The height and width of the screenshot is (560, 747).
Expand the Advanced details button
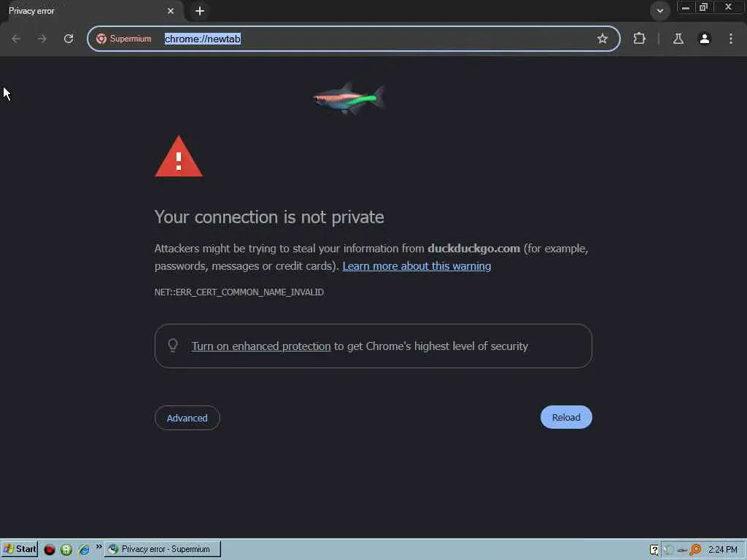point(187,418)
